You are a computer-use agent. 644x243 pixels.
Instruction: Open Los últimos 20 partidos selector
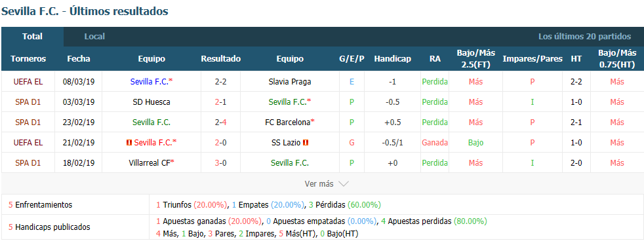(x=584, y=37)
